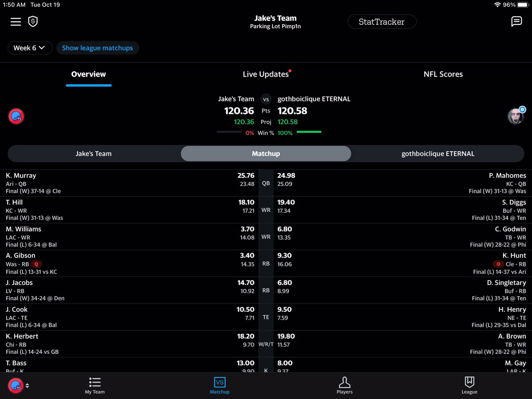
Task: Open M. Williams player details
Action: tap(23, 229)
